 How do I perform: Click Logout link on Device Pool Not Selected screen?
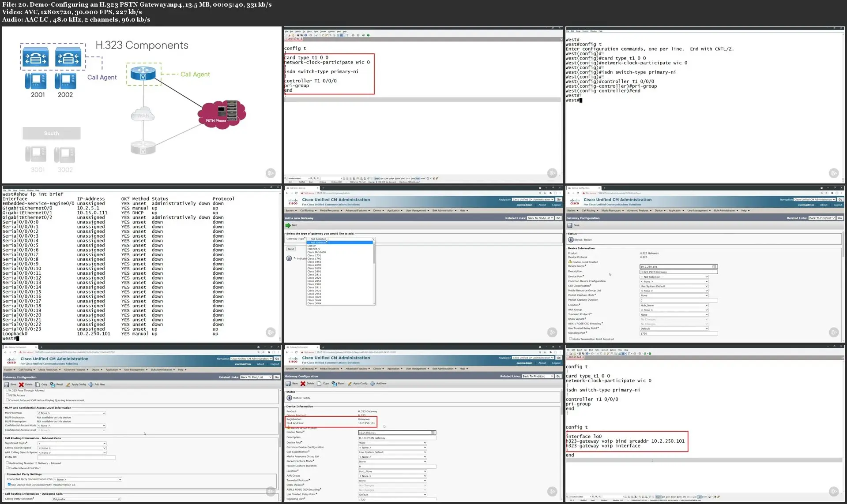[838, 205]
